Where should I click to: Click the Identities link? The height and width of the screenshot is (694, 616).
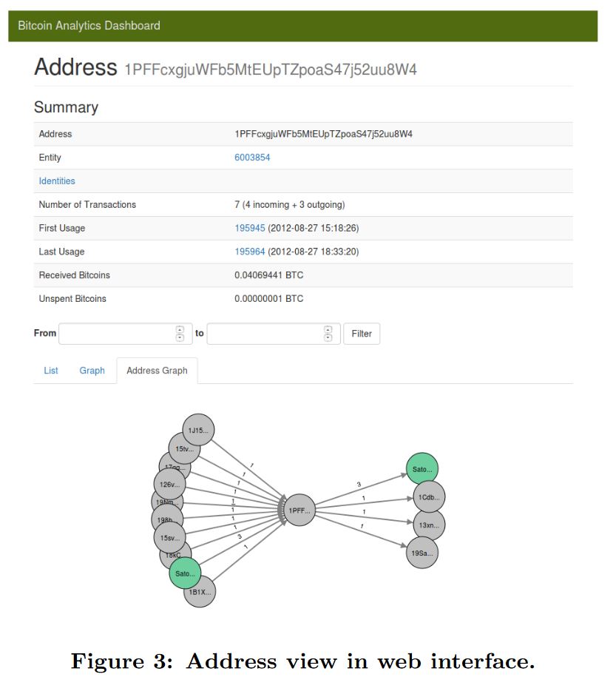[x=57, y=181]
